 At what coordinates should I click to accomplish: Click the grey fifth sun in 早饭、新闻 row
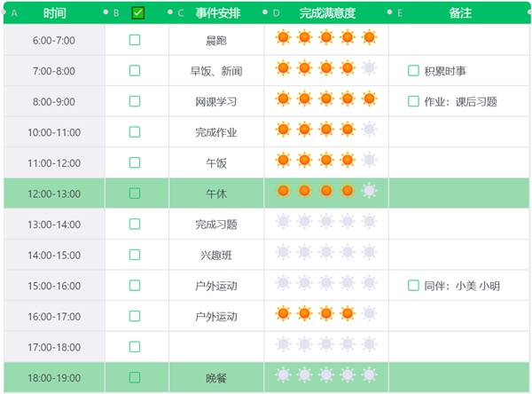369,68
